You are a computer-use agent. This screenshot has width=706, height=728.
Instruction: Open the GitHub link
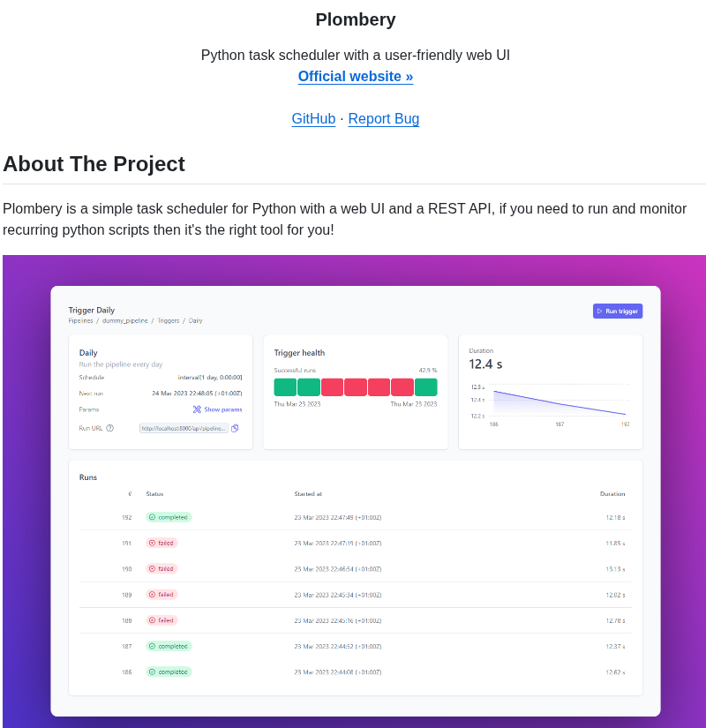pos(313,119)
